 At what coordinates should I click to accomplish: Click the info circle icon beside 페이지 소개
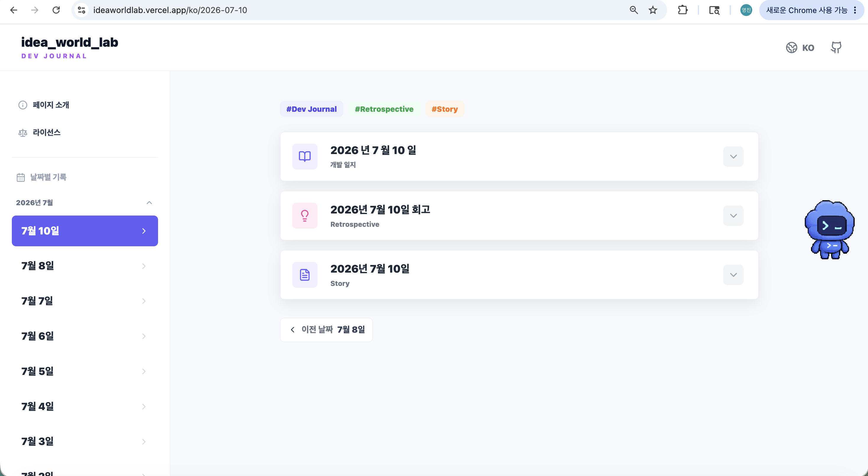(22, 105)
